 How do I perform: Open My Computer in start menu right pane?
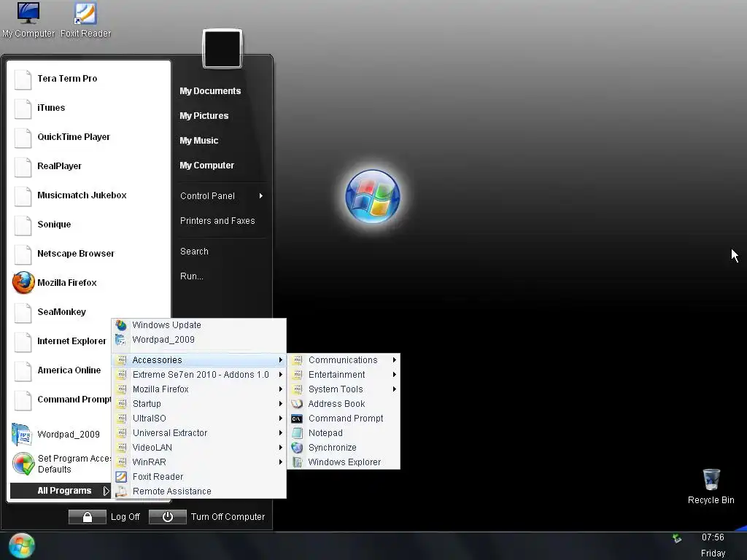tap(206, 166)
